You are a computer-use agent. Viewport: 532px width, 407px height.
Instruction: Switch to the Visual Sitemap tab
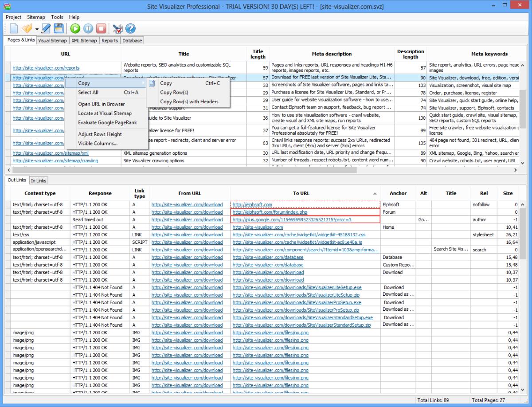tap(52, 40)
